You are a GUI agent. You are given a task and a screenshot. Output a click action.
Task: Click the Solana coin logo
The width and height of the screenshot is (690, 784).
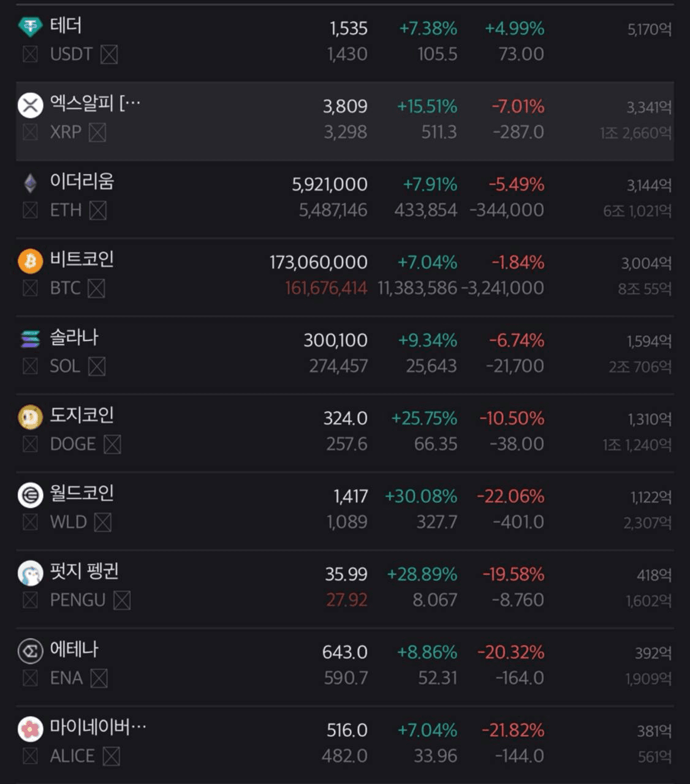point(30,339)
